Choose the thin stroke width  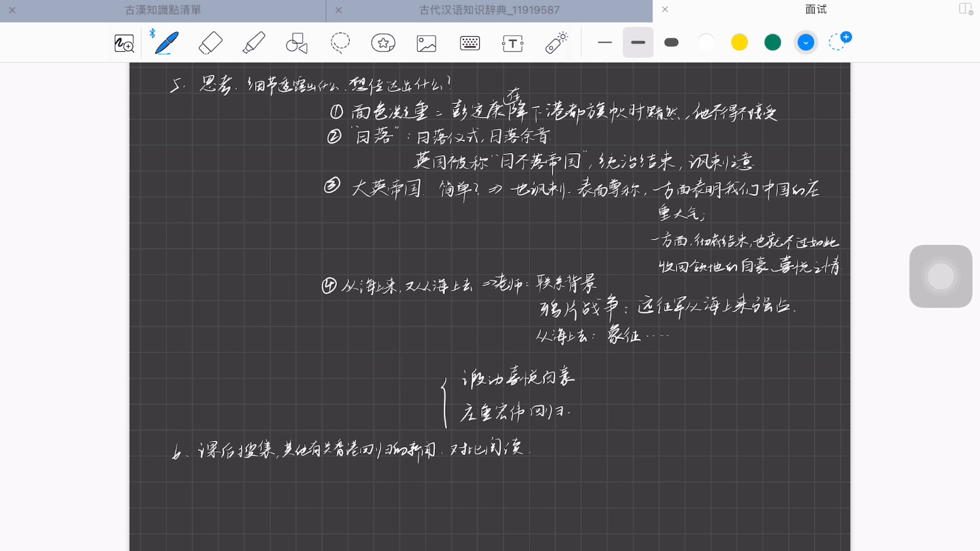coord(605,42)
